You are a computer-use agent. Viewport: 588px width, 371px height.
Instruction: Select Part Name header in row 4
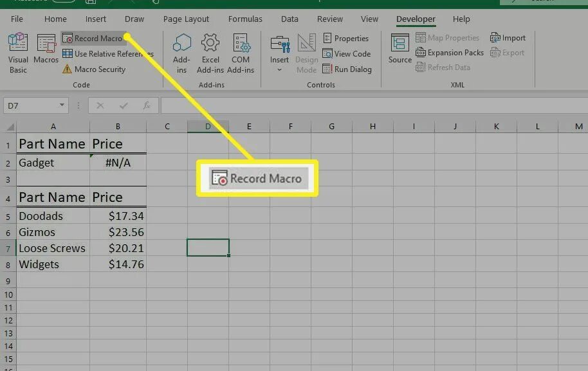[53, 197]
